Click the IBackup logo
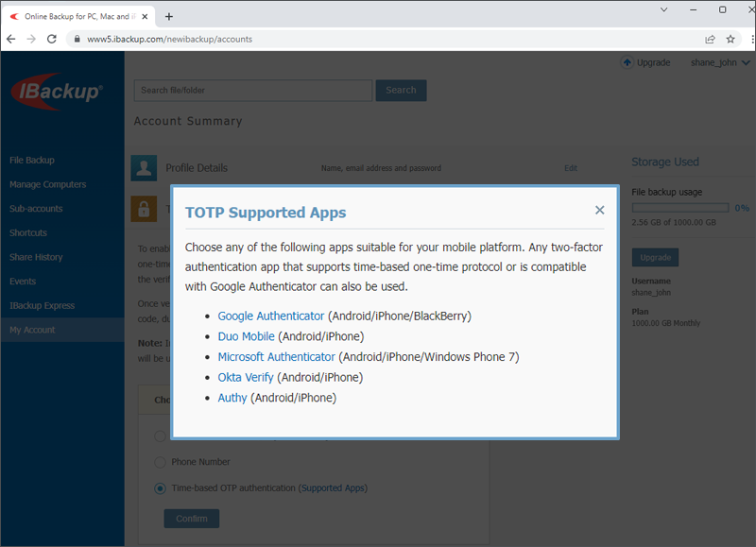This screenshot has height=547, width=756. point(57,92)
